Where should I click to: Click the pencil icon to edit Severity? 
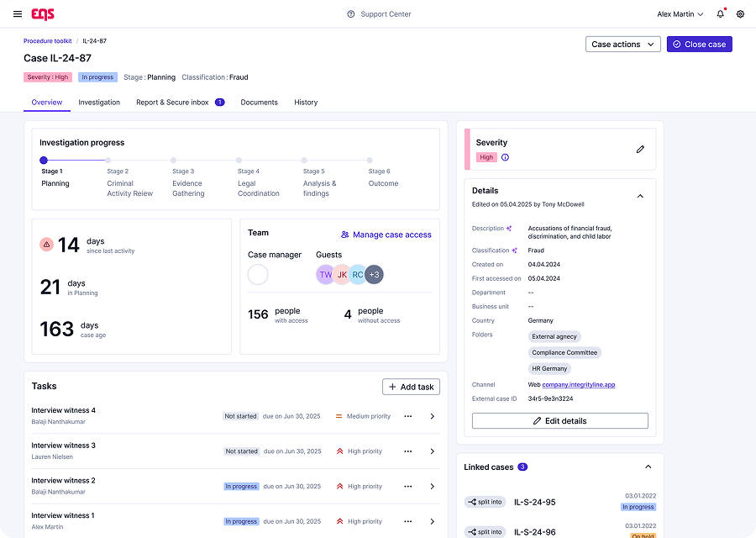[x=640, y=150]
